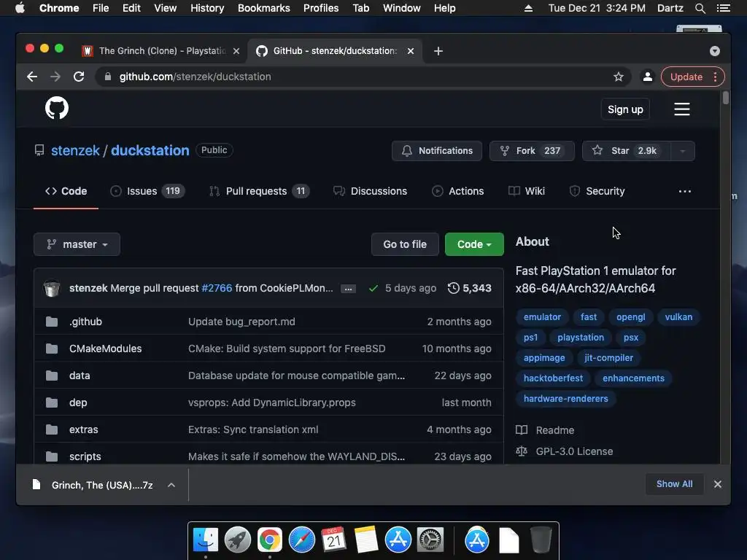Open the Security tab

pos(597,191)
